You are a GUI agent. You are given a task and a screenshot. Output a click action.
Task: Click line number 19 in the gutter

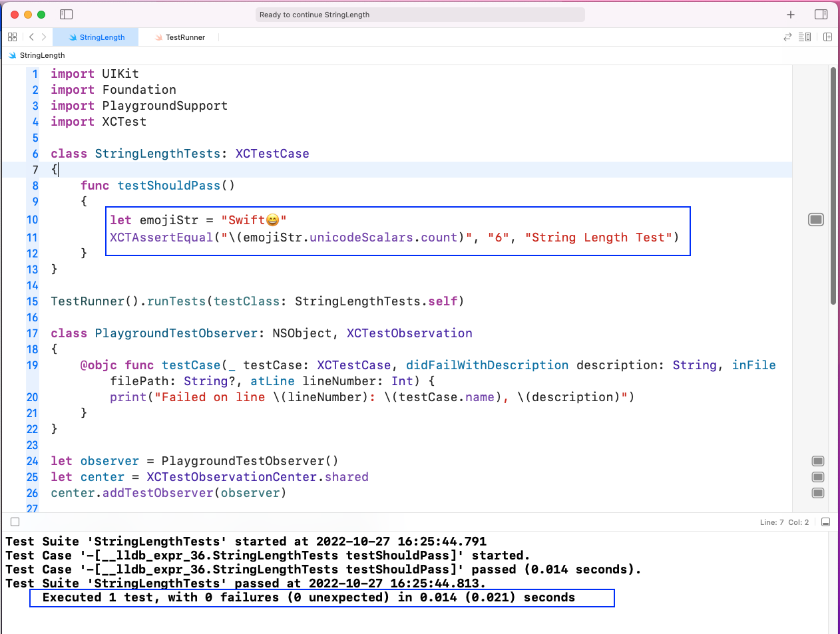click(x=33, y=365)
